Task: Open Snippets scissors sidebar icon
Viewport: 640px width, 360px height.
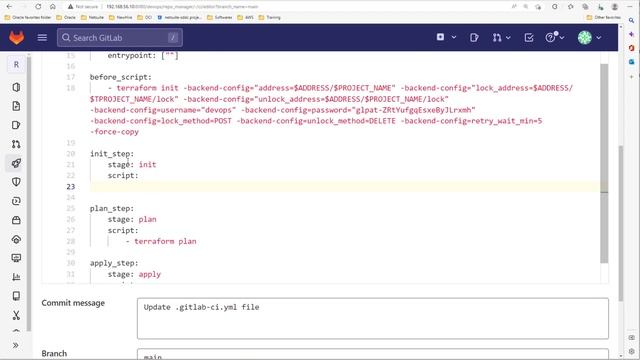Action: pyautogui.click(x=16, y=315)
